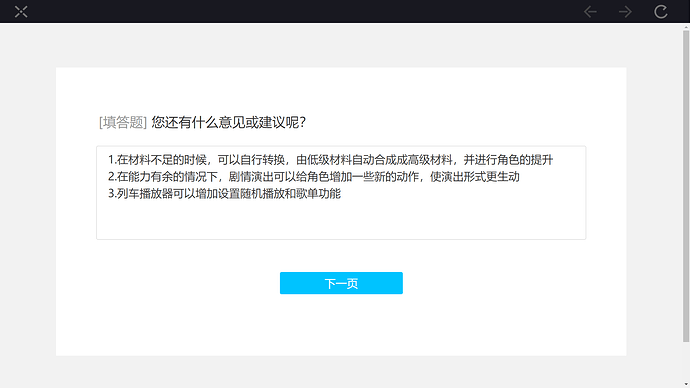Click the 下一页 button
Image resolution: width=690 pixels, height=388 pixels.
pyautogui.click(x=341, y=283)
